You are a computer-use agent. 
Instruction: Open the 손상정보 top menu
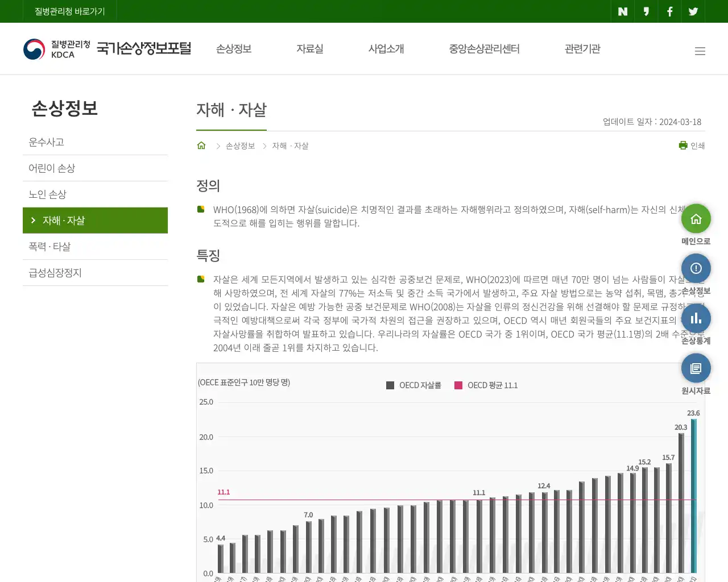pos(234,49)
